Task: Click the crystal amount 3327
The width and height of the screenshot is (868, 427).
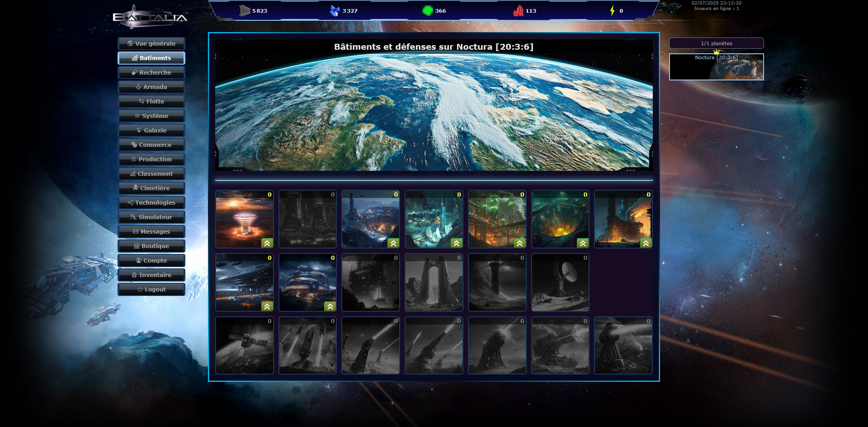Action: point(350,11)
